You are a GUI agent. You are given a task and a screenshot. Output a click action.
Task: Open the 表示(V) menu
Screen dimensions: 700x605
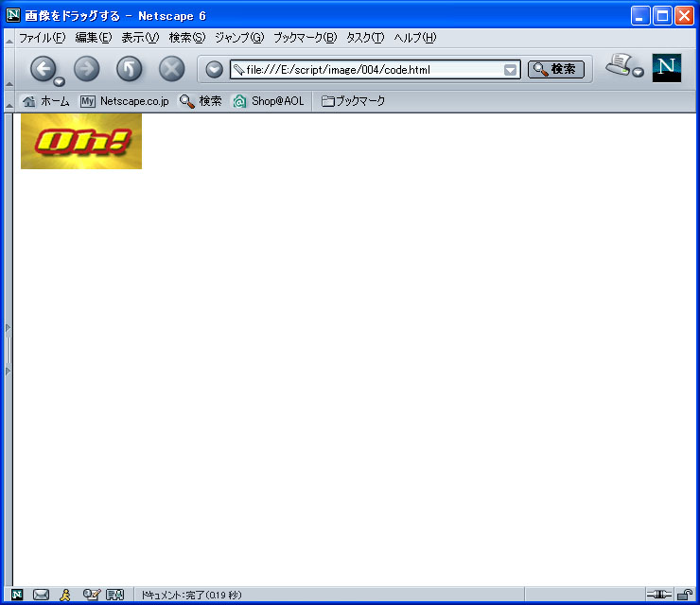click(x=140, y=38)
